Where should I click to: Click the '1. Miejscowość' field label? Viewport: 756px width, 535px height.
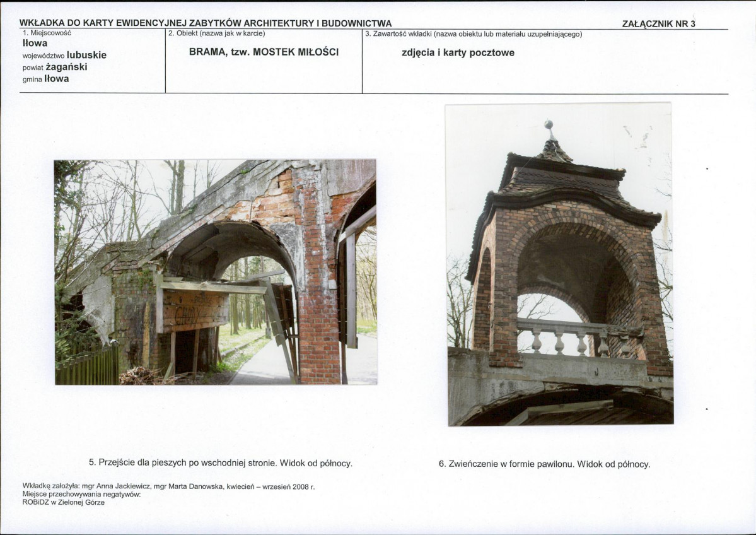tap(47, 33)
